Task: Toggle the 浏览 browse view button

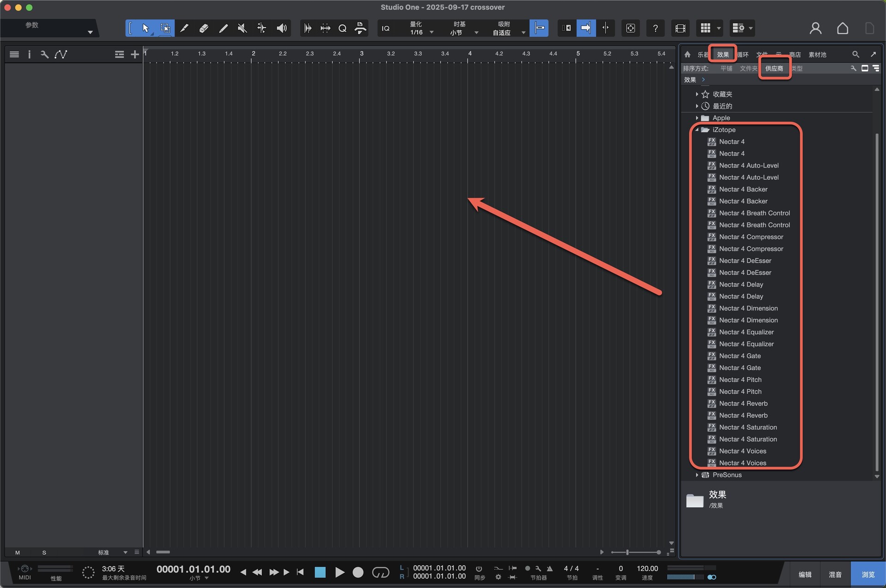Action: 868,575
